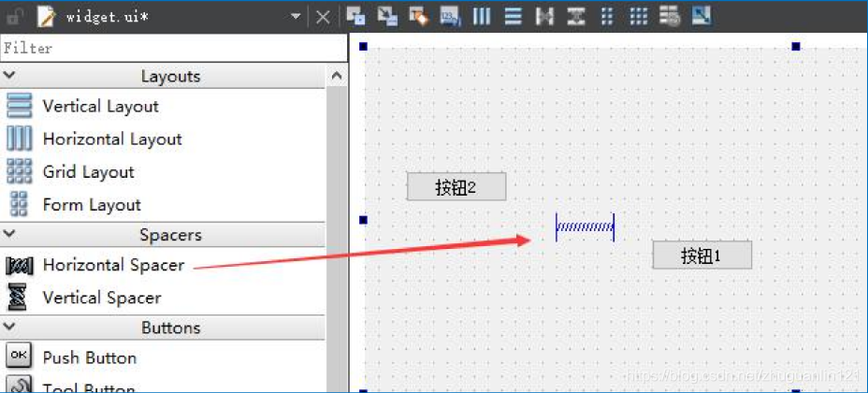Switch to Edit Signals/Slots mode
The image size is (868, 393).
pyautogui.click(x=387, y=17)
